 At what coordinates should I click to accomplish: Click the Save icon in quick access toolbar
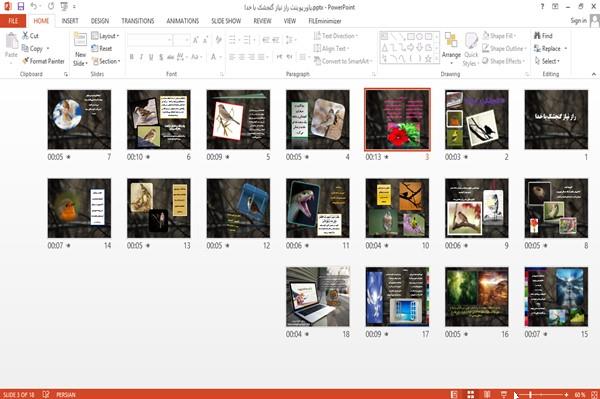(x=21, y=7)
